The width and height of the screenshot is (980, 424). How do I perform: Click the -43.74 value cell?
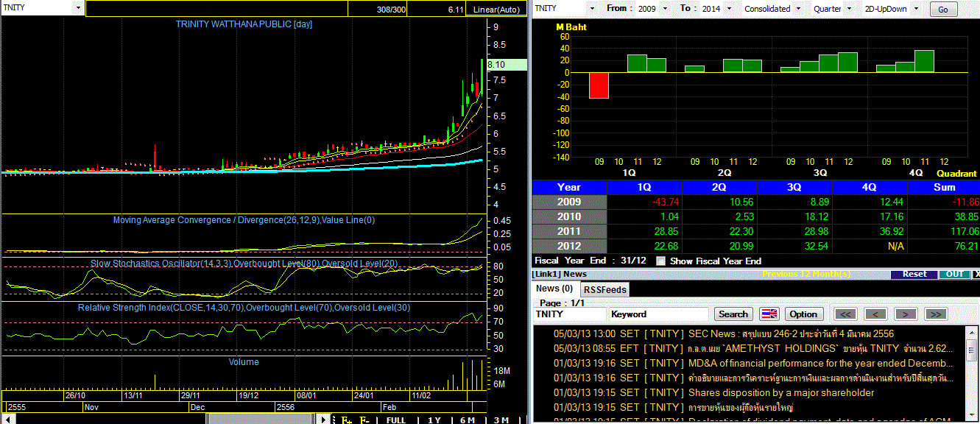(644, 202)
